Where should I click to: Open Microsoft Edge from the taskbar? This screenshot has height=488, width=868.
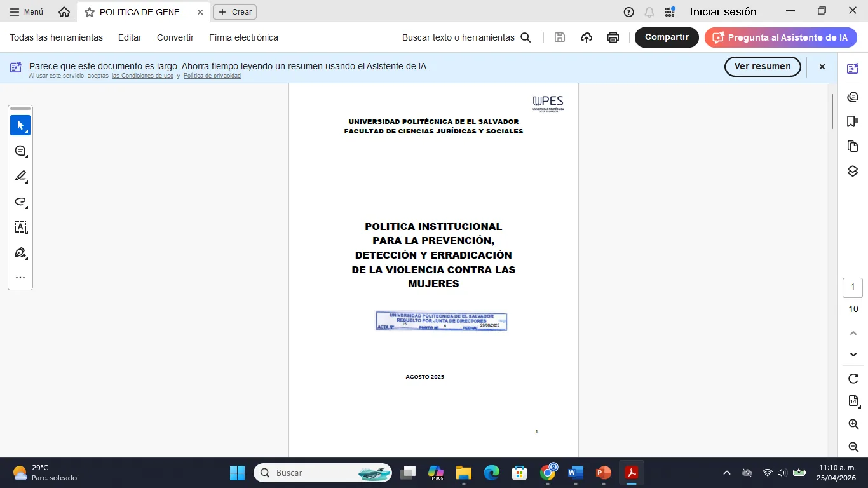click(x=492, y=473)
